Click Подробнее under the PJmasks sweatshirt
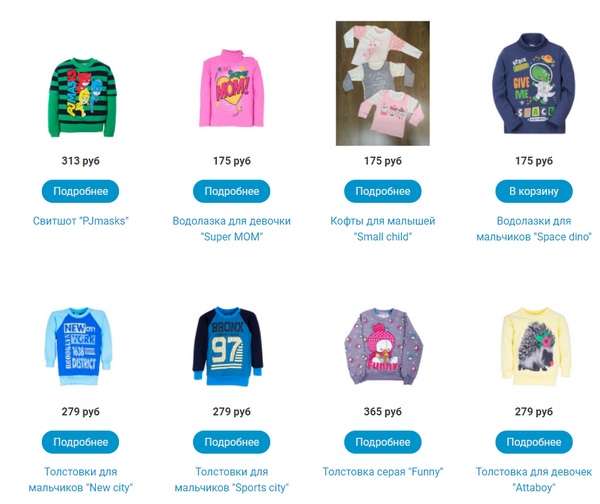 pos(80,191)
